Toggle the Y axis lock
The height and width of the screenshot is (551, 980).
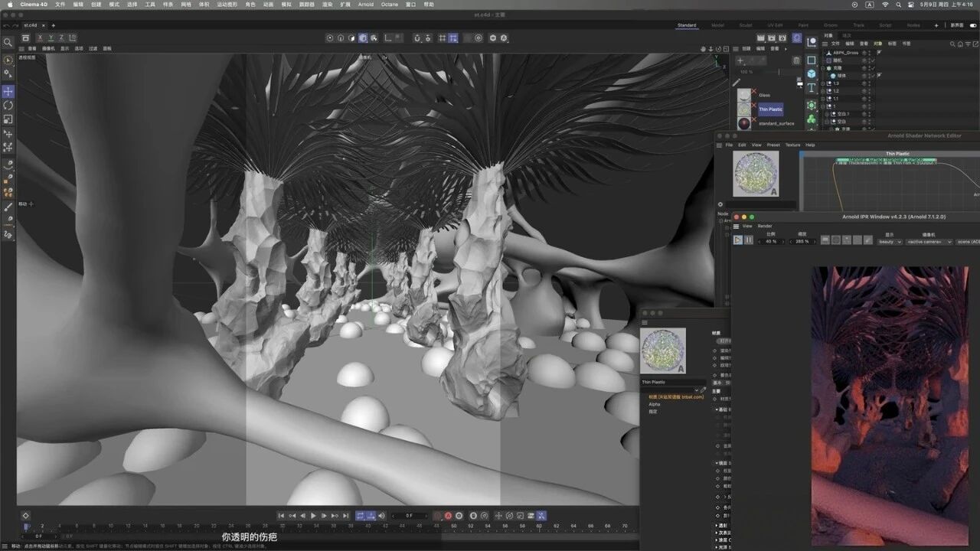point(51,37)
